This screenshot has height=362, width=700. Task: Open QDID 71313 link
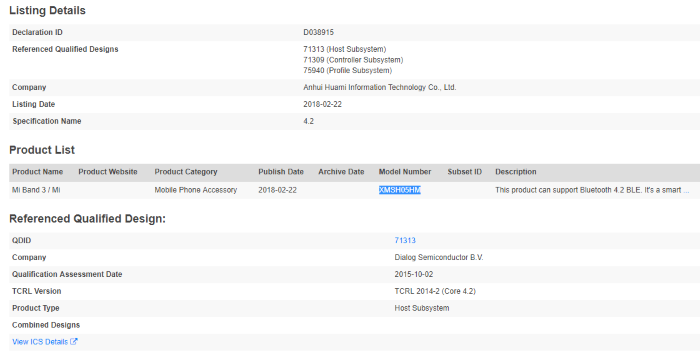click(405, 240)
